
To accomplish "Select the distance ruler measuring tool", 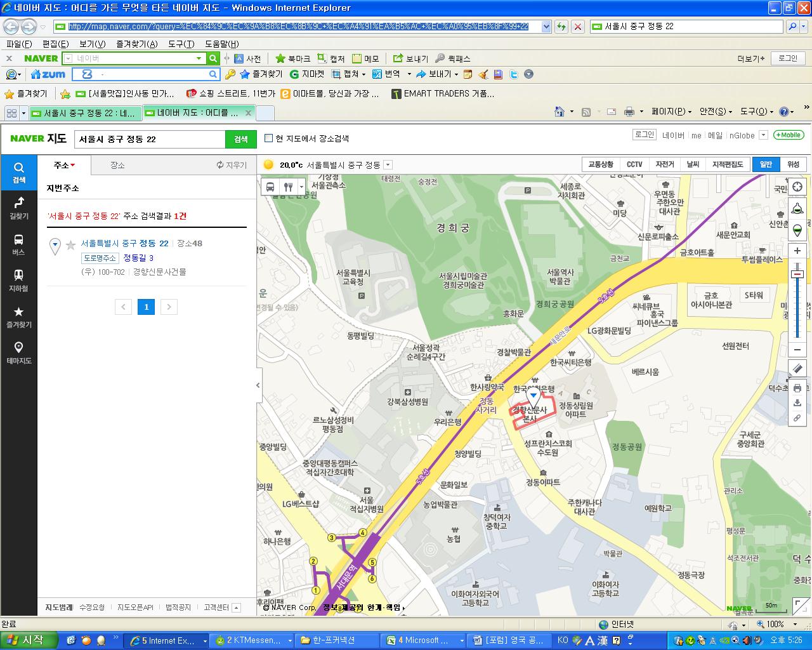I will [x=797, y=369].
